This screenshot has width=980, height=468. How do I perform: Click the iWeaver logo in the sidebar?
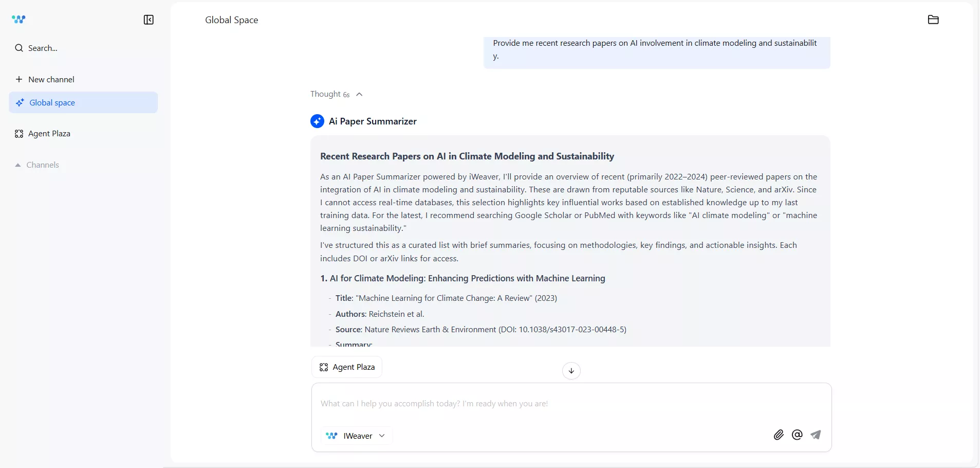(19, 20)
